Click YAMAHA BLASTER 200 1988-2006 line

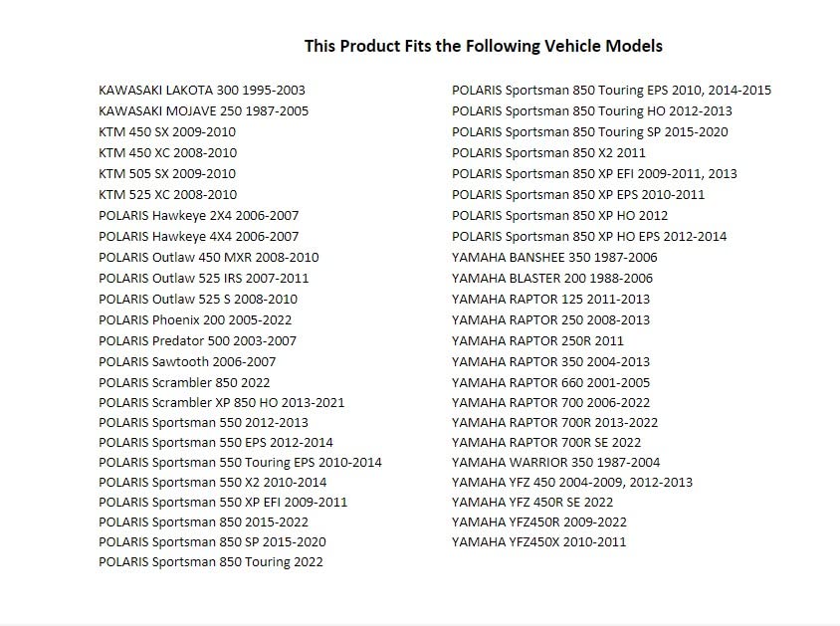[x=552, y=278]
